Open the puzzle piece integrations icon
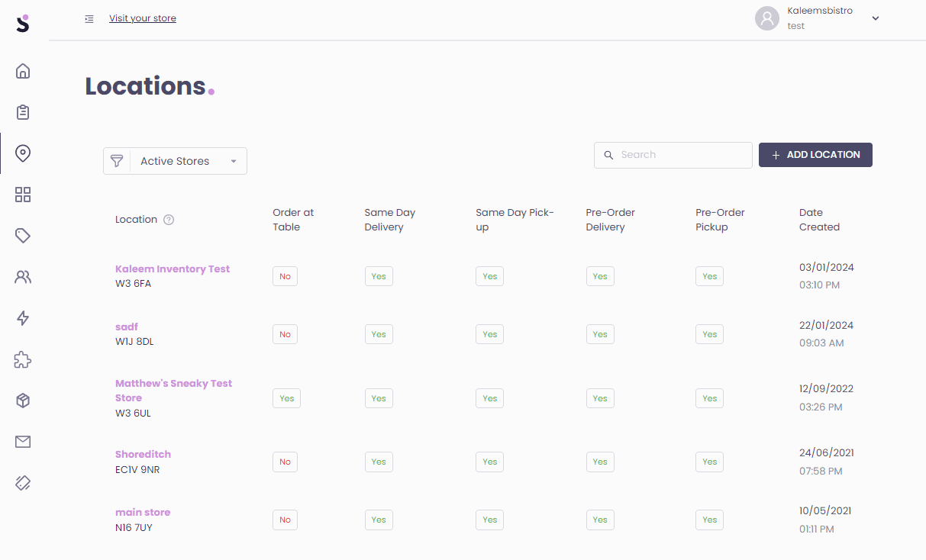The image size is (926, 560). pyautogui.click(x=23, y=359)
